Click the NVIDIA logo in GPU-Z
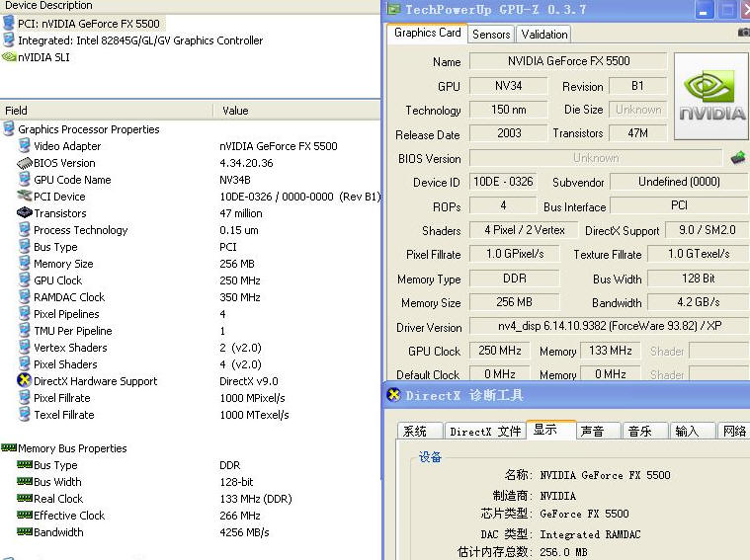This screenshot has width=750, height=560. coord(711,96)
